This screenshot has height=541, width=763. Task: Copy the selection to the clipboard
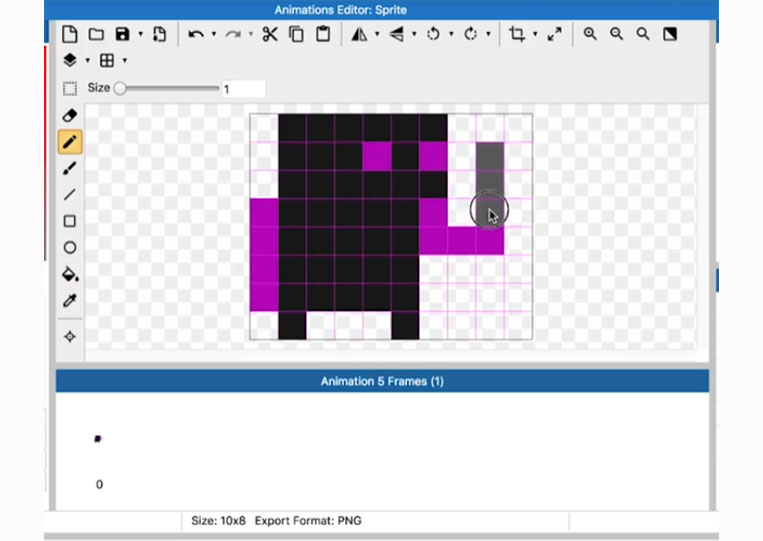point(296,34)
